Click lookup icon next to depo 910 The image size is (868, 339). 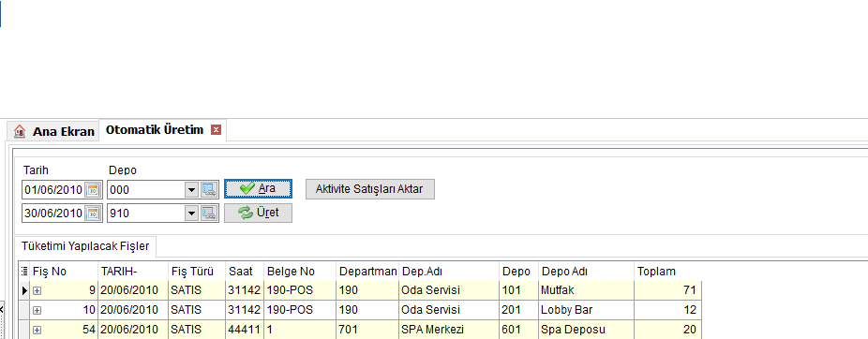(208, 213)
